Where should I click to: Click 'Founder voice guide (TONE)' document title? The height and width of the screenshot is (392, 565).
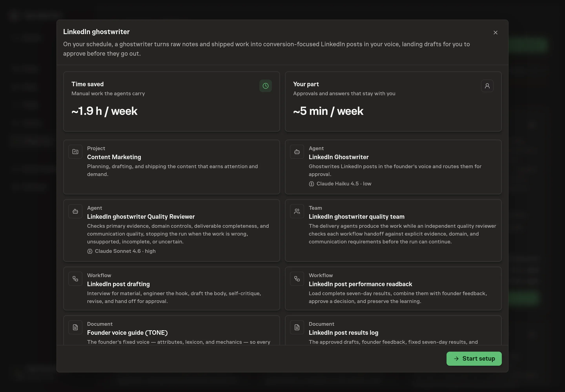coord(127,333)
